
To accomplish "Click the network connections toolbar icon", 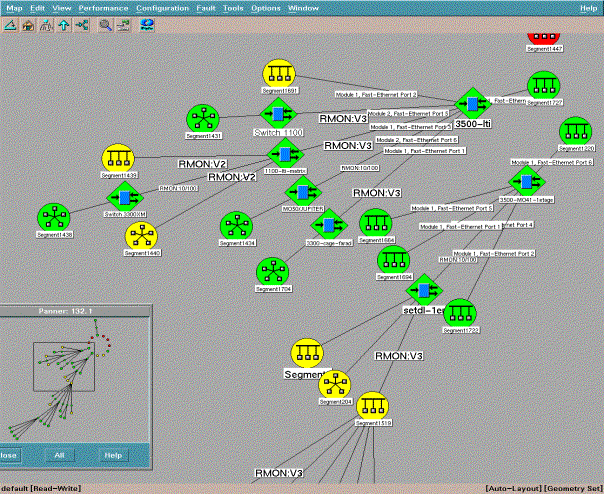I will point(82,25).
